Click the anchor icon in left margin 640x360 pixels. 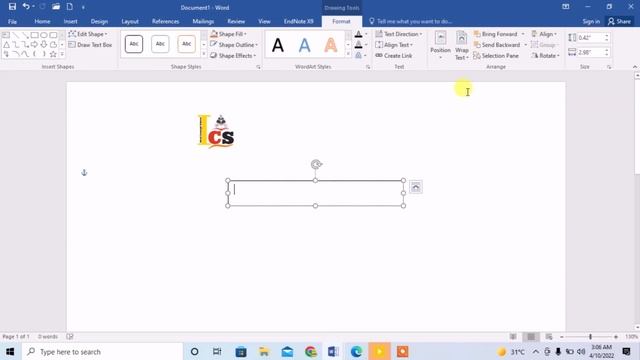click(84, 172)
